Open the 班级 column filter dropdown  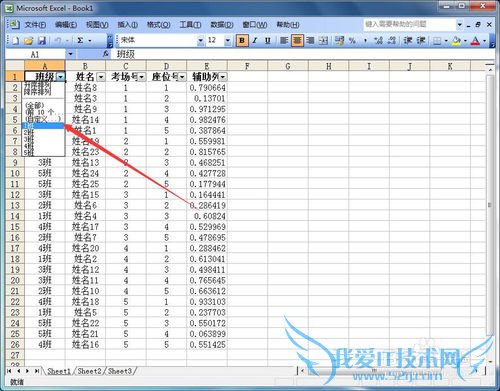tap(61, 77)
